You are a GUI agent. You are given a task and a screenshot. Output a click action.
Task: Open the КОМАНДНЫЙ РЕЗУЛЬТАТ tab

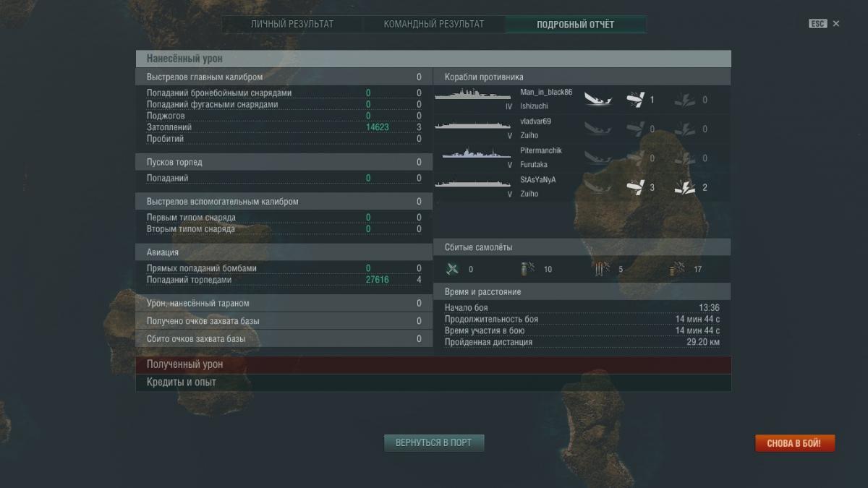(434, 25)
